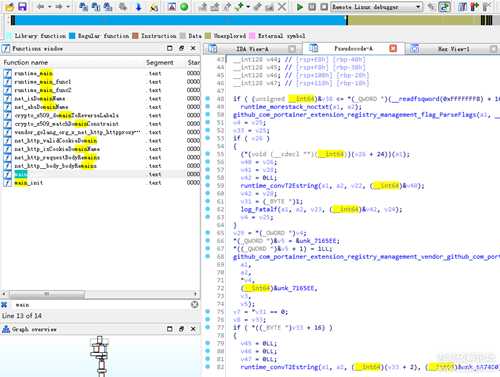Jump back with the left arrow
This screenshot has width=500, height=377.
click(x=41, y=6)
